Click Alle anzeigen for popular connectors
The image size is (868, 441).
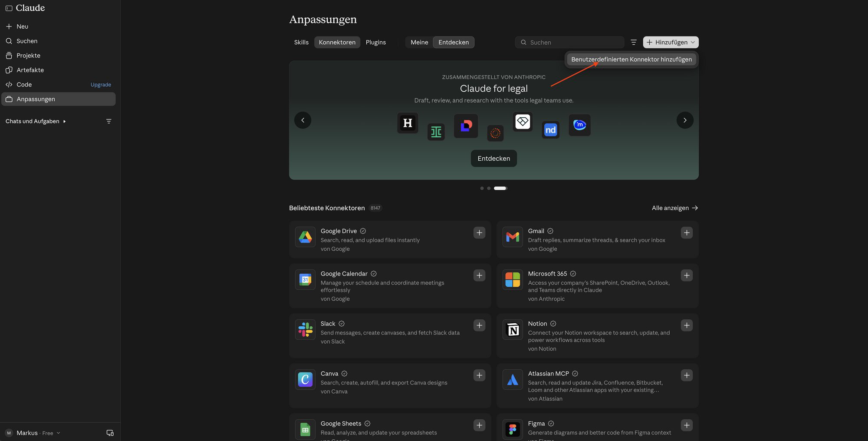tap(675, 208)
